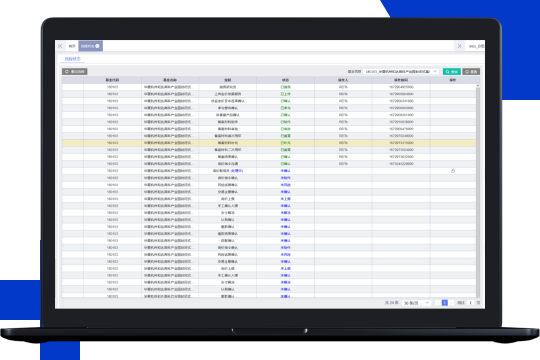Go to the next page arrow

(452, 303)
